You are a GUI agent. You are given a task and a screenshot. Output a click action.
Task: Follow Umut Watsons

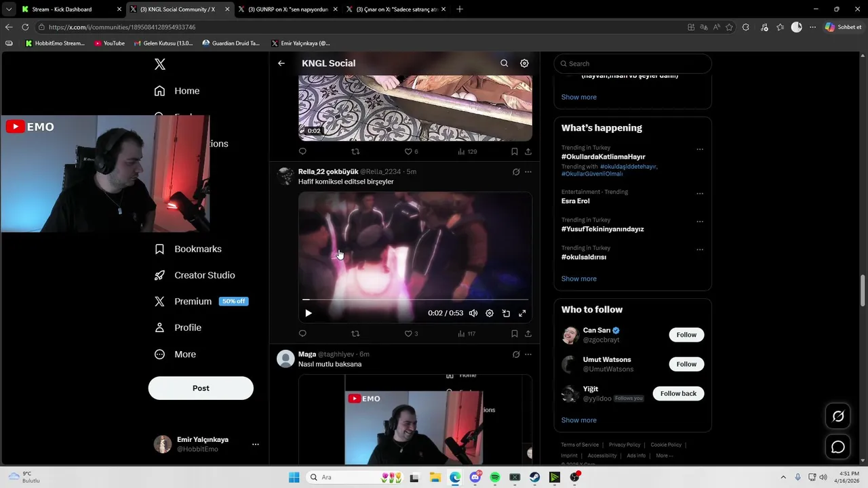686,364
